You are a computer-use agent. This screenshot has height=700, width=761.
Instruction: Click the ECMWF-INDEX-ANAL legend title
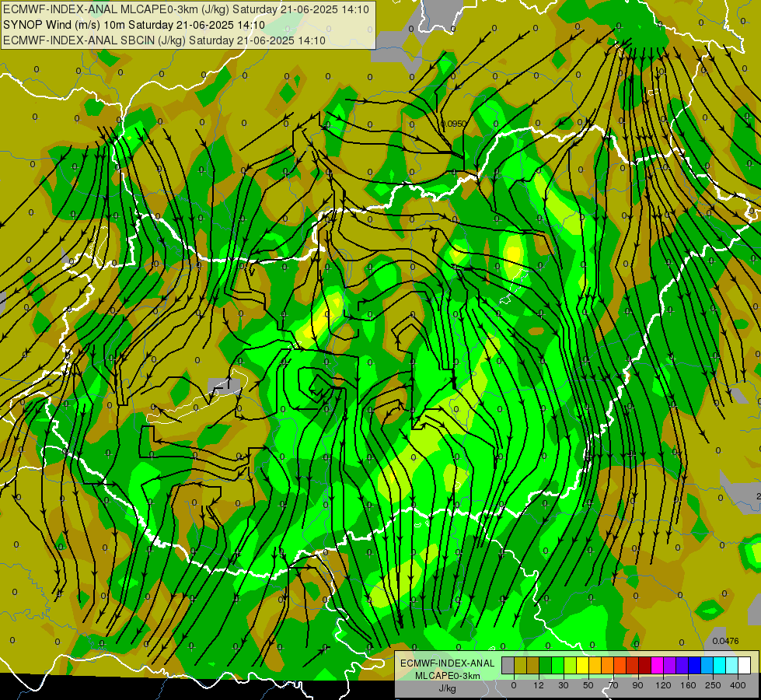tap(447, 663)
